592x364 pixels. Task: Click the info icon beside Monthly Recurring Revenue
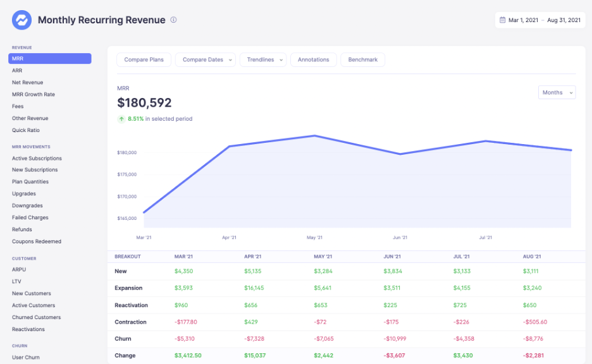(x=174, y=20)
